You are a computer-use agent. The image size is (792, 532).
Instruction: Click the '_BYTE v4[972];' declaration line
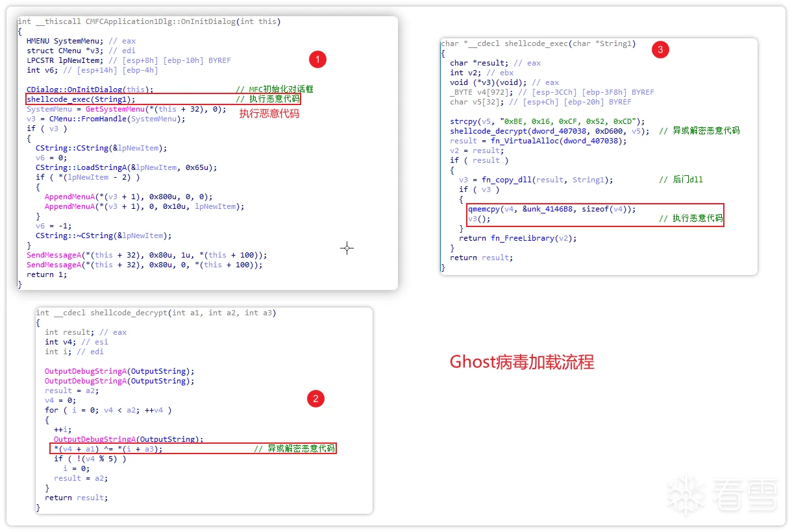point(552,92)
